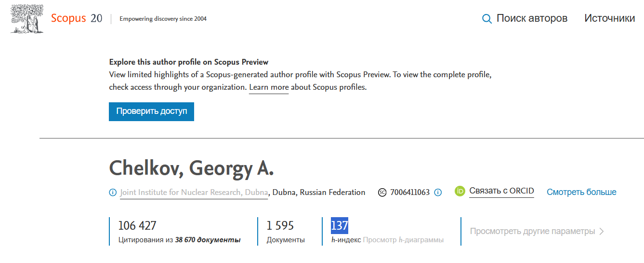This screenshot has width=644, height=263.
Task: Open the 'Поиск авторов' navigation item
Action: pos(532,18)
